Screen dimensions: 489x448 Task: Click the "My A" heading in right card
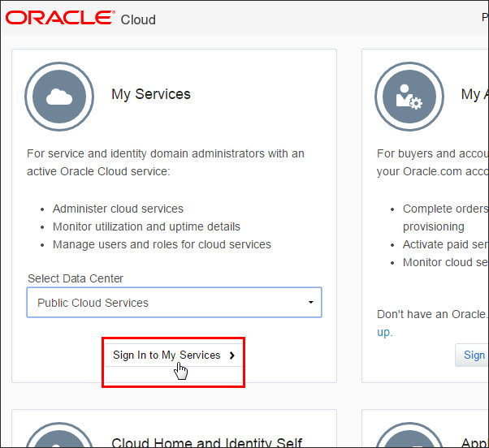point(472,94)
